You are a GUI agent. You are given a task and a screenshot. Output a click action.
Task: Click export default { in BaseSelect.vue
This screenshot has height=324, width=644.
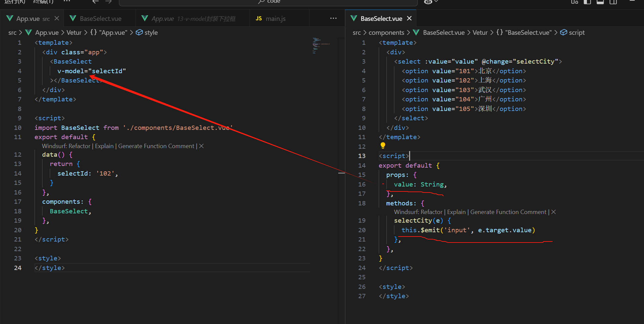coord(409,165)
